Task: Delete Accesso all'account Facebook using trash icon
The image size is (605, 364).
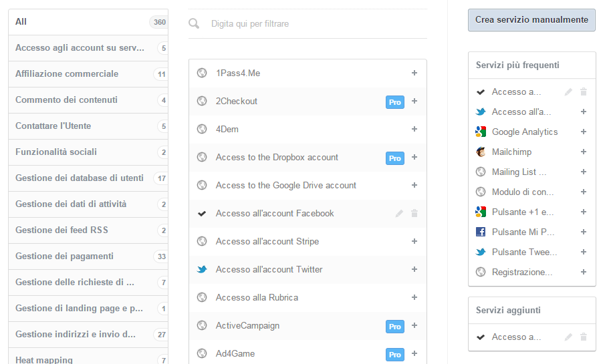Action: click(x=414, y=214)
